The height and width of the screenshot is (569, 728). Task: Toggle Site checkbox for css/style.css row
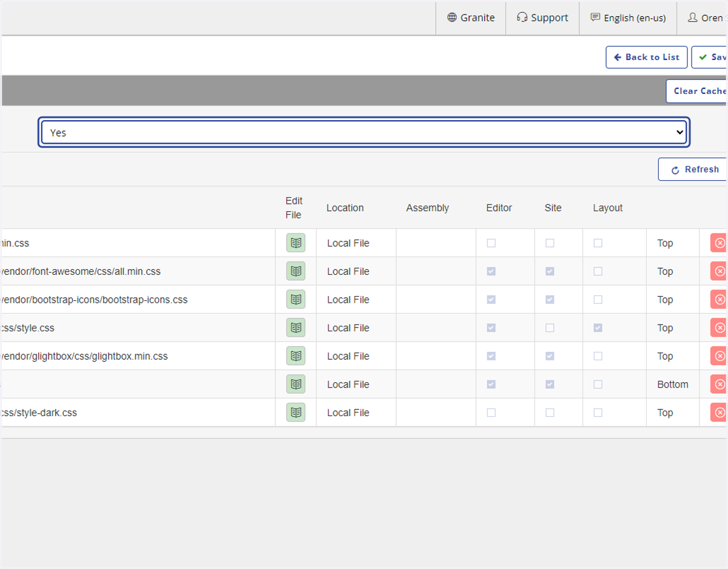pos(550,328)
